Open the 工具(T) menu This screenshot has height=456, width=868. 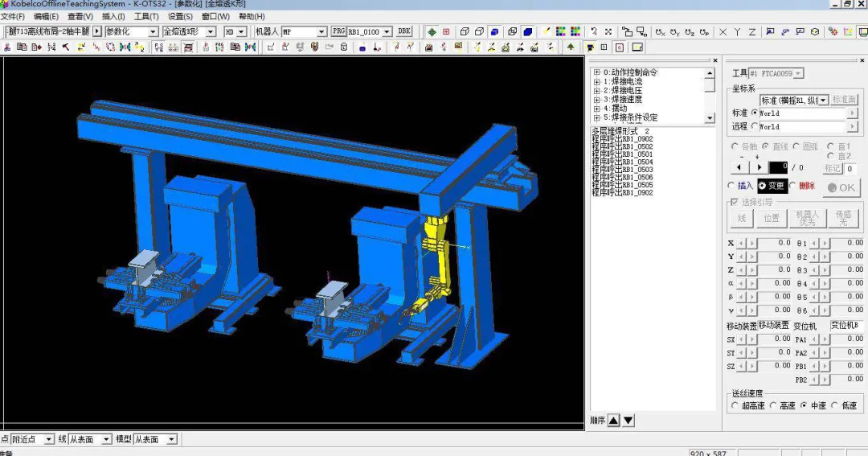tap(145, 16)
